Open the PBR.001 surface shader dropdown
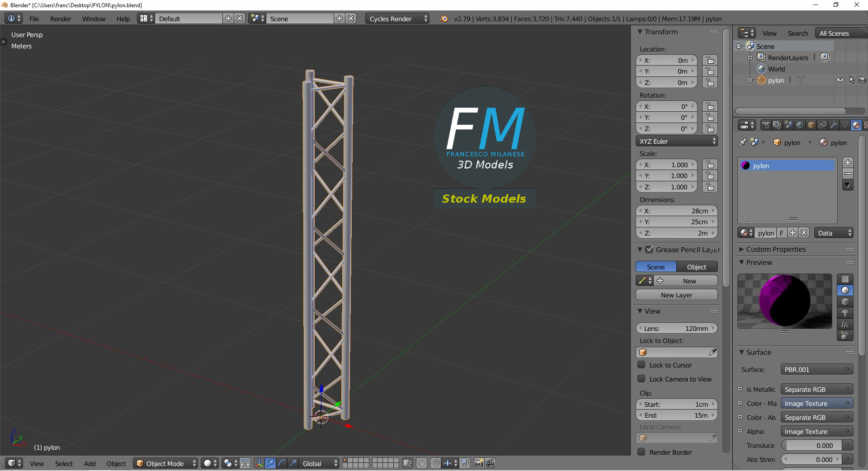The image size is (868, 471). (817, 369)
